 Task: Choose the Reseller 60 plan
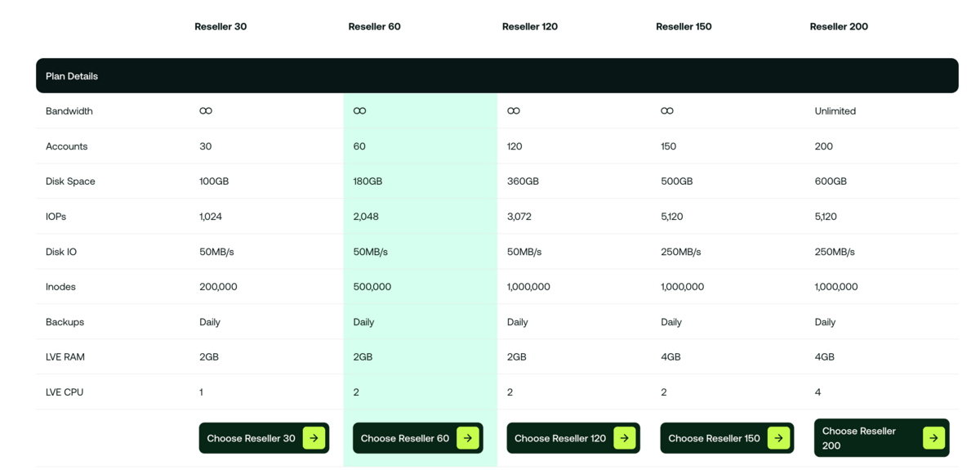[x=418, y=438]
